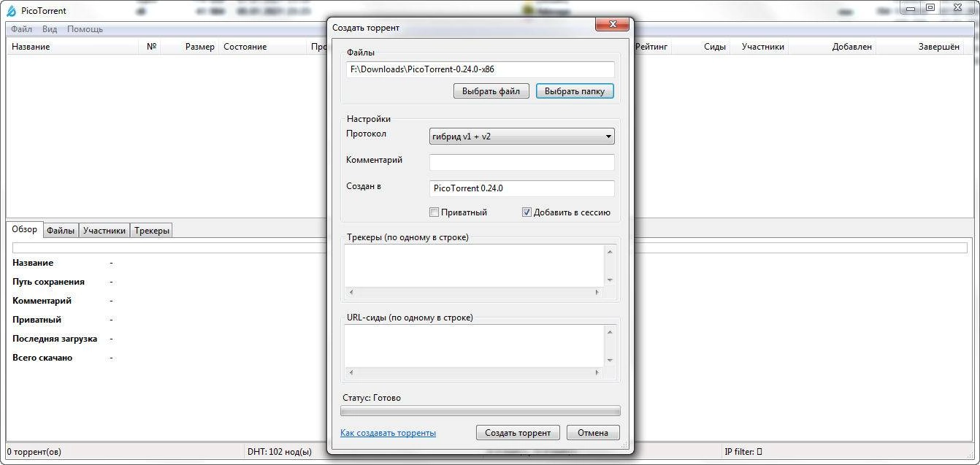Click inside the Трекеры text area
Image resolution: width=980 pixels, height=465 pixels.
coord(473,266)
